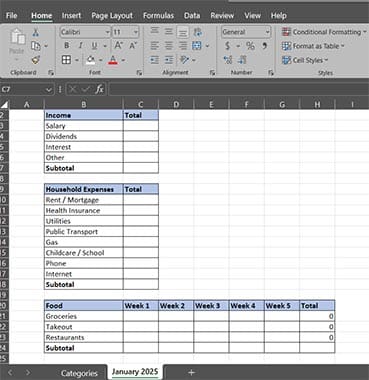
Task: Apply Comma Style format
Action: (x=264, y=46)
